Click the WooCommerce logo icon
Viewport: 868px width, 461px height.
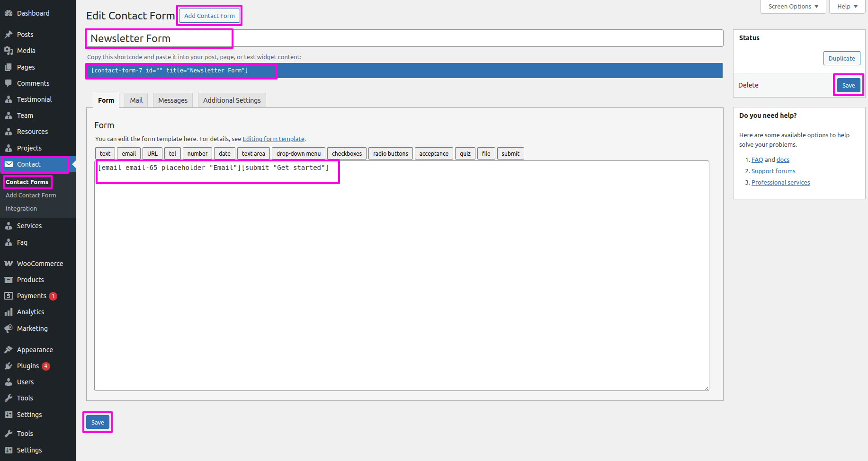point(9,264)
